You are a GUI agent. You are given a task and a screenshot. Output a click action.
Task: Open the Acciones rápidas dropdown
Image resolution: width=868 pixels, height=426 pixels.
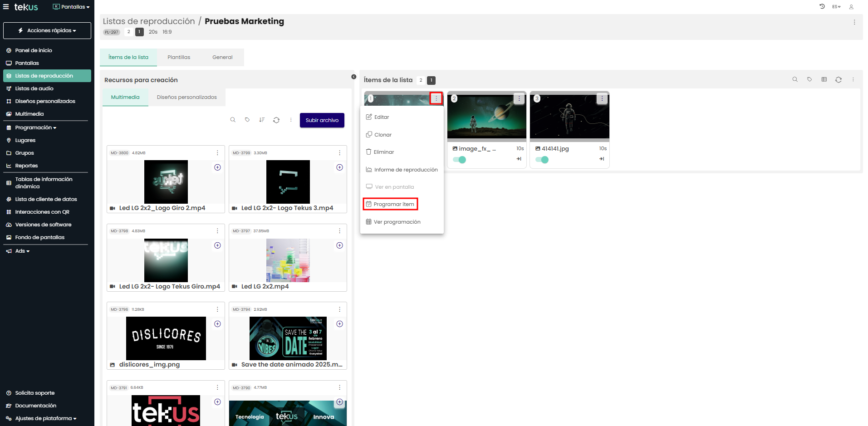tap(47, 30)
